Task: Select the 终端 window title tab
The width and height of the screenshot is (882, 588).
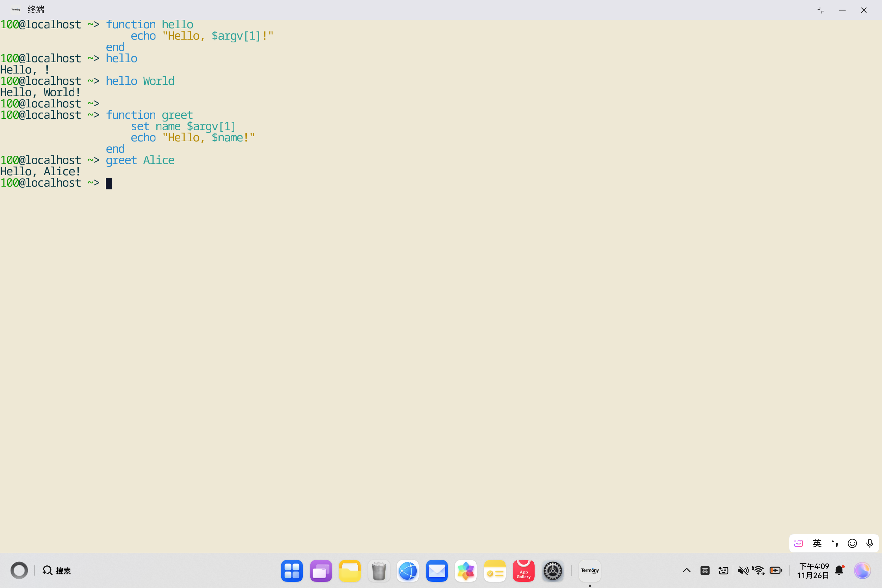Action: (36, 9)
